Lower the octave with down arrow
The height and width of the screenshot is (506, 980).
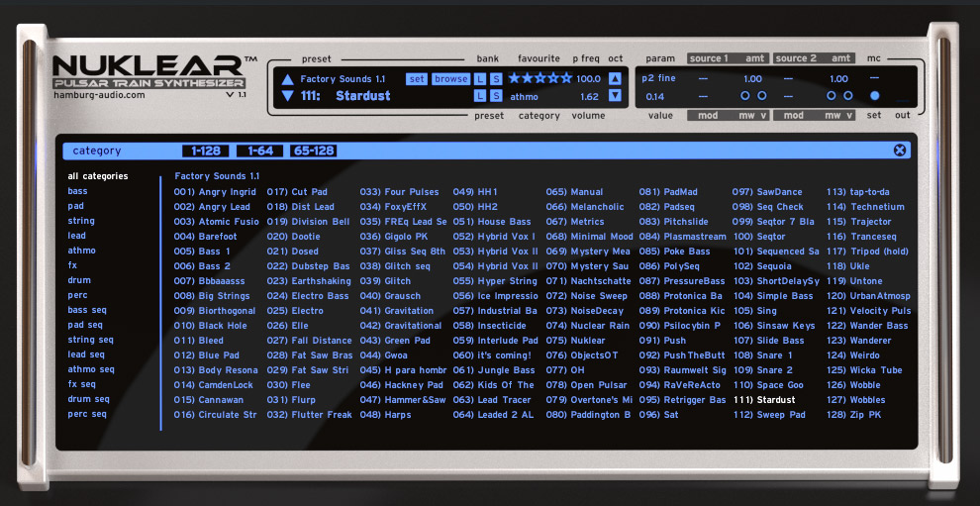click(615, 96)
